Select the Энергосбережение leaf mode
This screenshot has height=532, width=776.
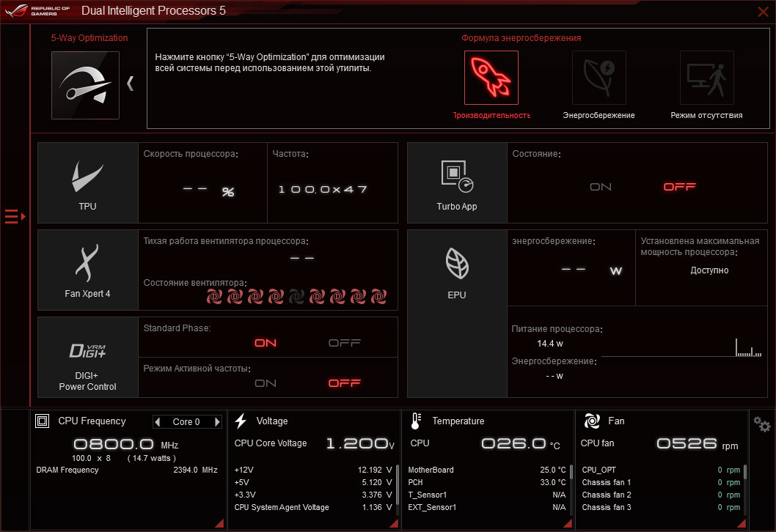(x=599, y=78)
